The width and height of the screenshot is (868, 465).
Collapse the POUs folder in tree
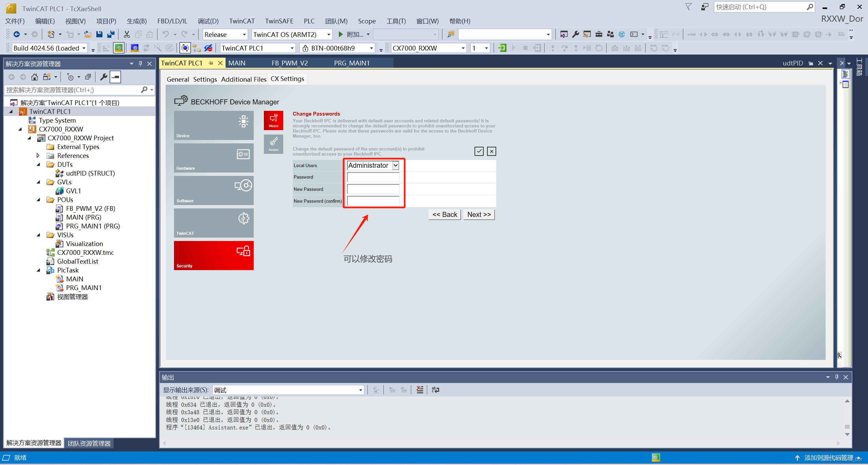(x=38, y=200)
